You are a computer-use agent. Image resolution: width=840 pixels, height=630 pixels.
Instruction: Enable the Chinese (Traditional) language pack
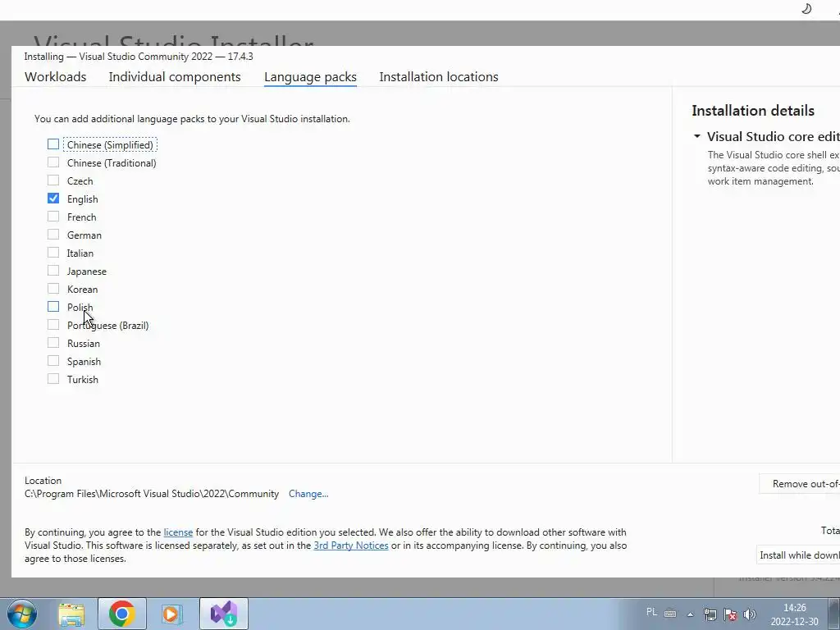coord(53,162)
